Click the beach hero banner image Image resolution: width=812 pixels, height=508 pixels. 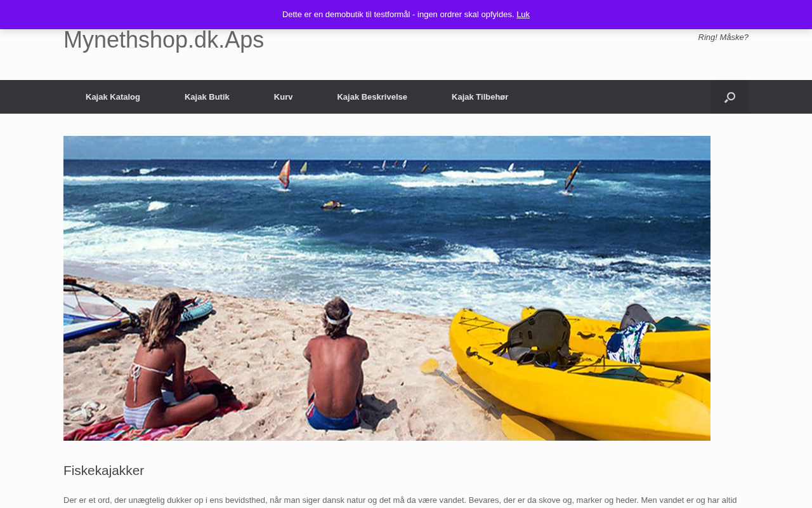pyautogui.click(x=387, y=288)
